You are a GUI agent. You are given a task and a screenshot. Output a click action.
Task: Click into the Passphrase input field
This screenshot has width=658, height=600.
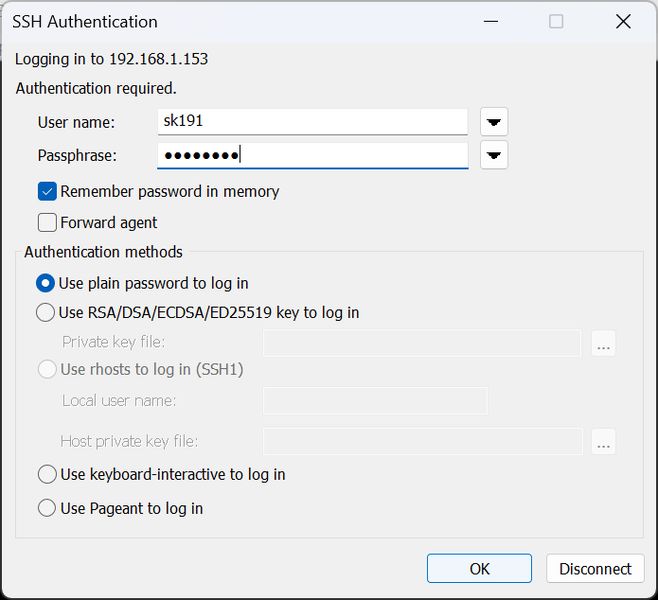tap(313, 155)
